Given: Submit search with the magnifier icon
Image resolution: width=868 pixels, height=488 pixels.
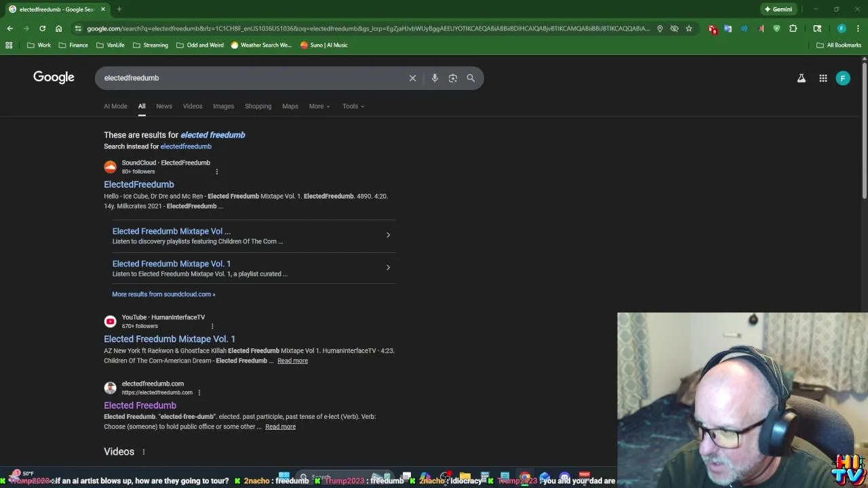Looking at the screenshot, I should 471,78.
